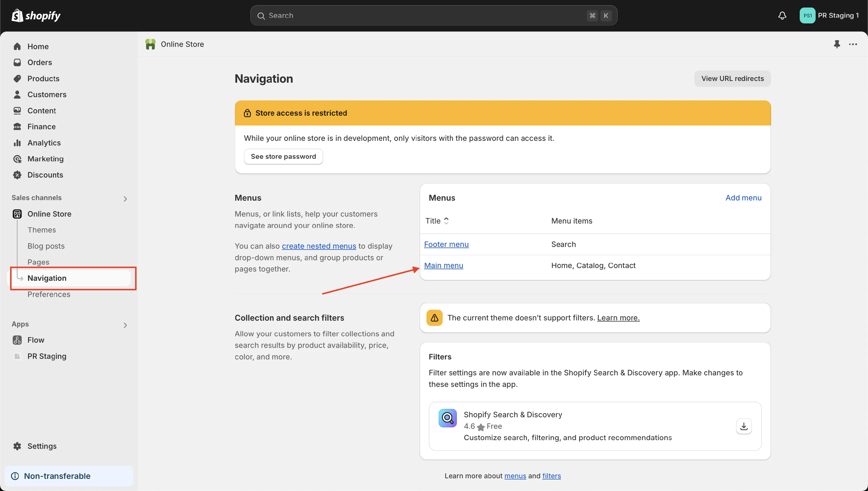Image resolution: width=868 pixels, height=491 pixels.
Task: Open the PR Staging 1 account menu
Action: [x=829, y=16]
